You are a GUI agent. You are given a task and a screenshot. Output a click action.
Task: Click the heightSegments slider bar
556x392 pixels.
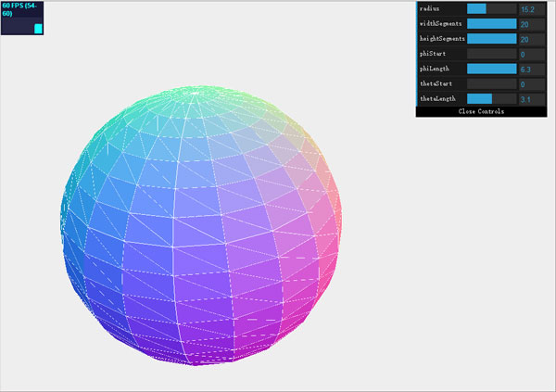pyautogui.click(x=491, y=39)
